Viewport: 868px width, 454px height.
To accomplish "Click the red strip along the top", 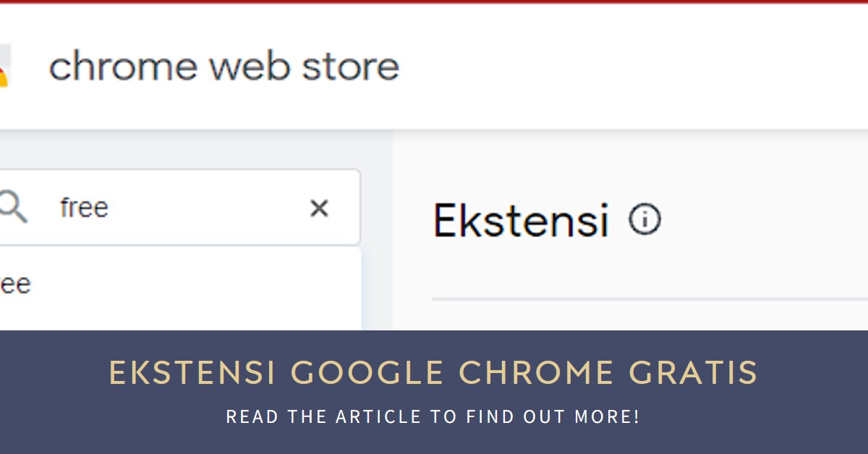I will pos(434,1).
